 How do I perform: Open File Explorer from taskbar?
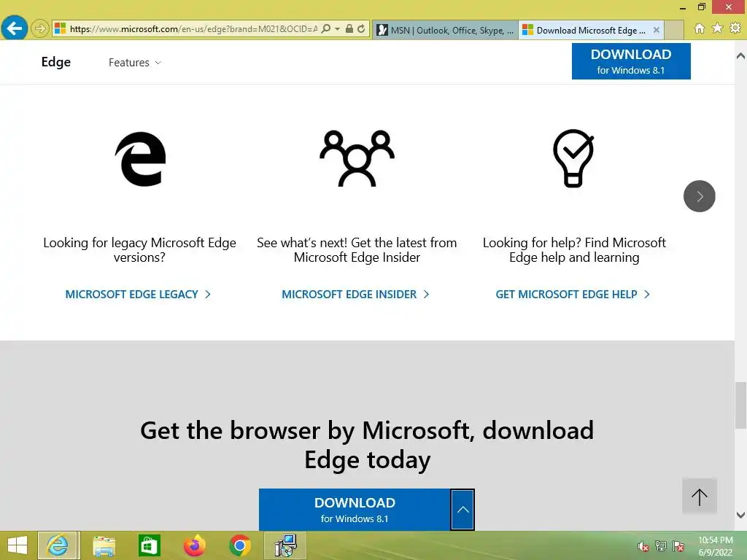click(104, 545)
